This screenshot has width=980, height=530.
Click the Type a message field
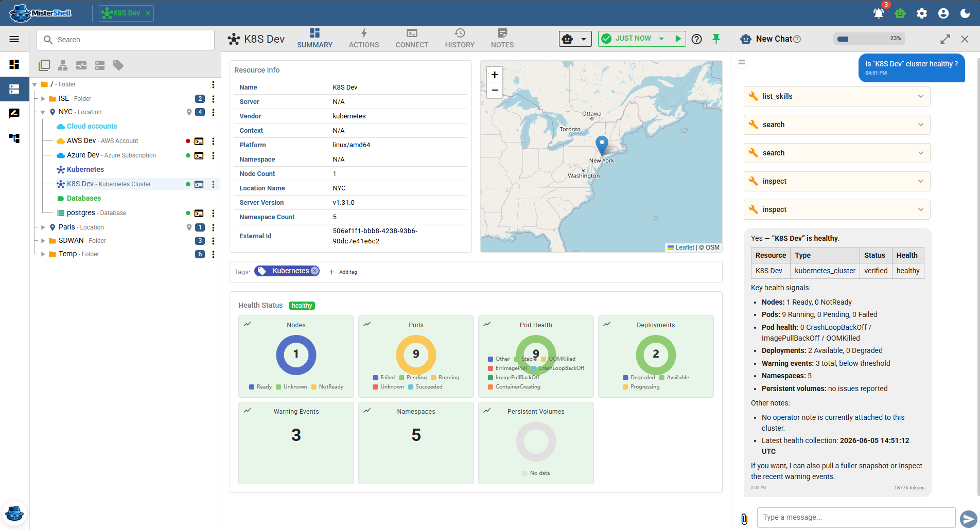coord(855,518)
